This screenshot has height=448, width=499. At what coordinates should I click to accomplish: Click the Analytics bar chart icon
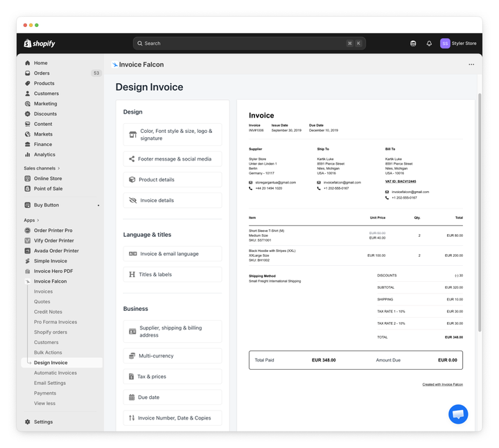click(28, 154)
